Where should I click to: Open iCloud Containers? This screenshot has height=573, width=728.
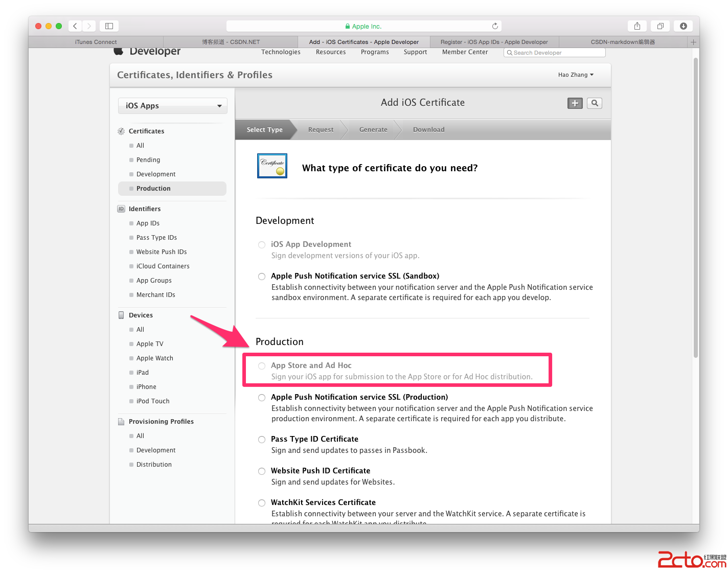click(163, 266)
